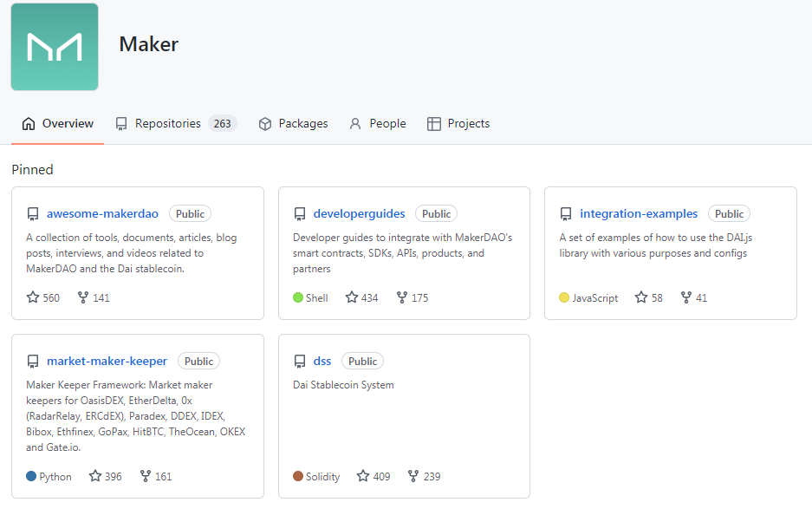Open the dss repository link
The width and height of the screenshot is (812, 509).
[x=322, y=361]
